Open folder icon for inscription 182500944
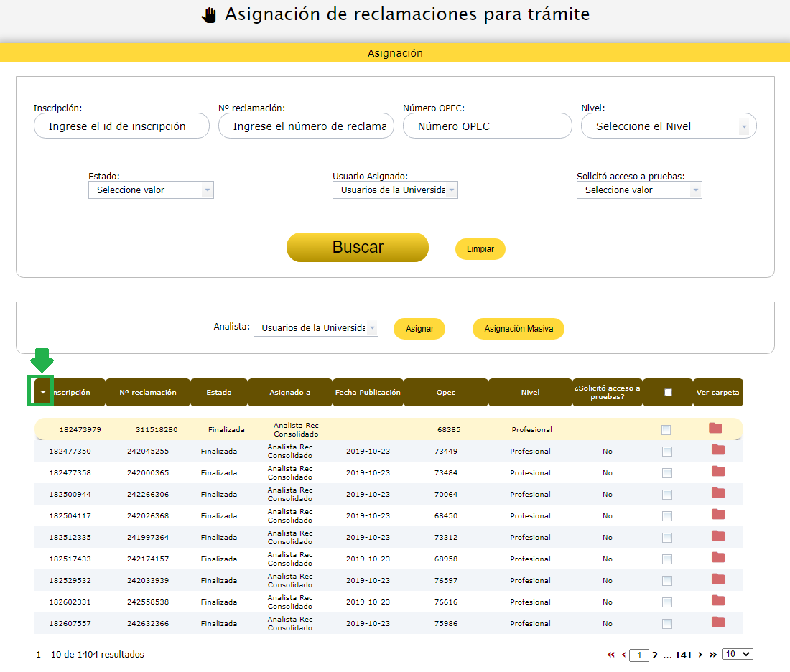This screenshot has height=672, width=790. [718, 493]
